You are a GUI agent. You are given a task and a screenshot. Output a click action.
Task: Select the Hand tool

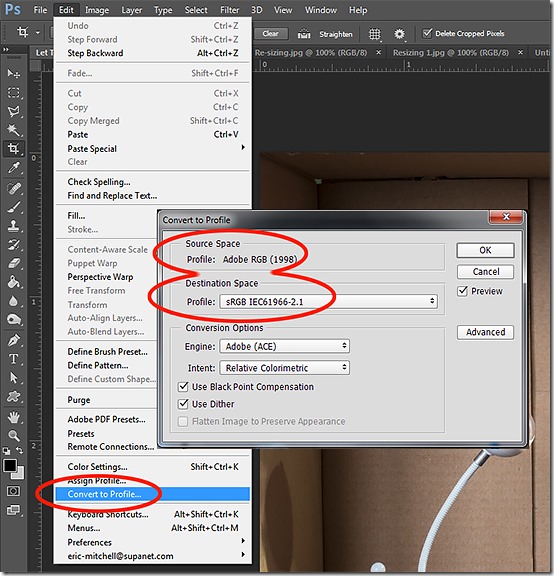tap(14, 417)
